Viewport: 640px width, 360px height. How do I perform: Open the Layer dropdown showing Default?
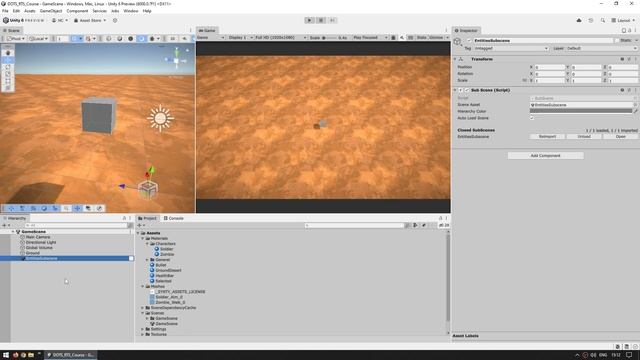[601, 48]
